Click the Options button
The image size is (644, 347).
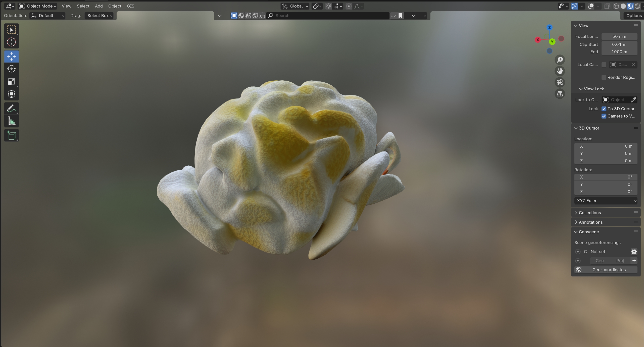click(x=633, y=16)
